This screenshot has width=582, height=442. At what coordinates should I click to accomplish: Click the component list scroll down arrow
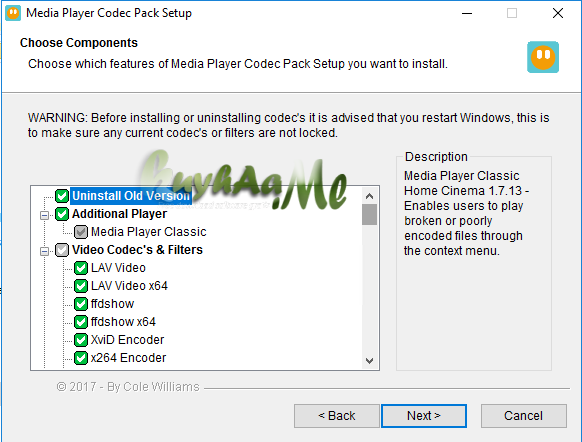369,360
